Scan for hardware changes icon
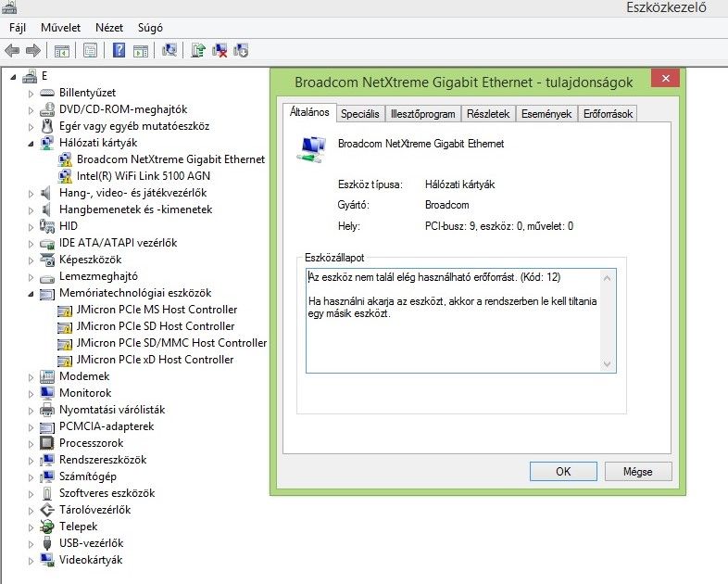Screen dimensions: 728x584 169,50
